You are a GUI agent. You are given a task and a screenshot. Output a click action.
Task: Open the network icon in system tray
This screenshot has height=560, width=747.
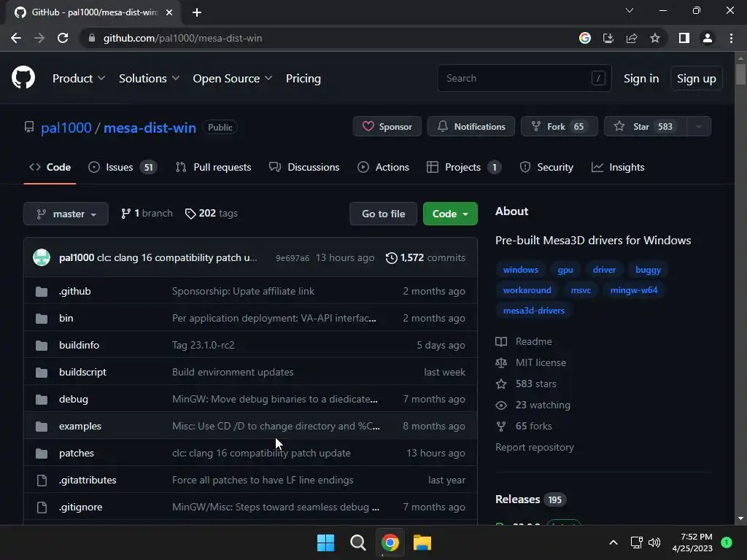click(636, 542)
